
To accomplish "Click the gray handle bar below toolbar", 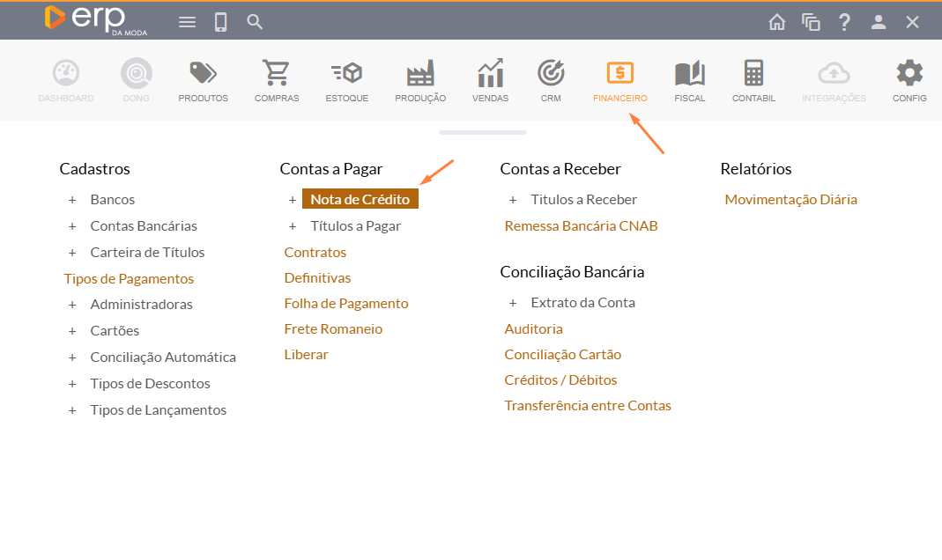I will pyautogui.click(x=483, y=133).
